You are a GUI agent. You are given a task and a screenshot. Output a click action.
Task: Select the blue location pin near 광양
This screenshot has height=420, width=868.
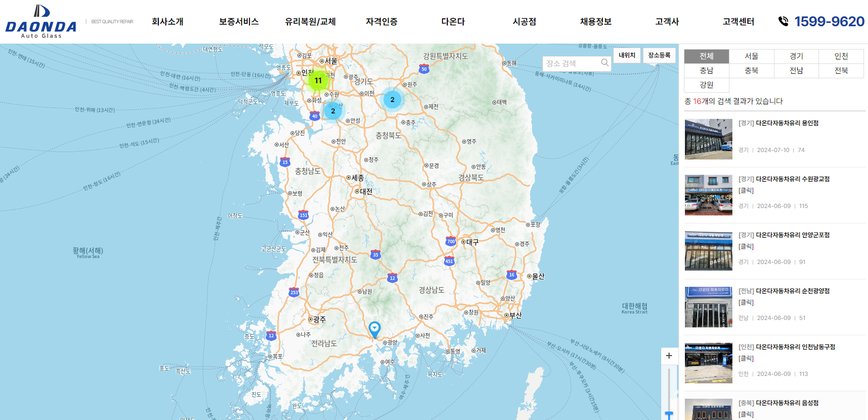(375, 329)
